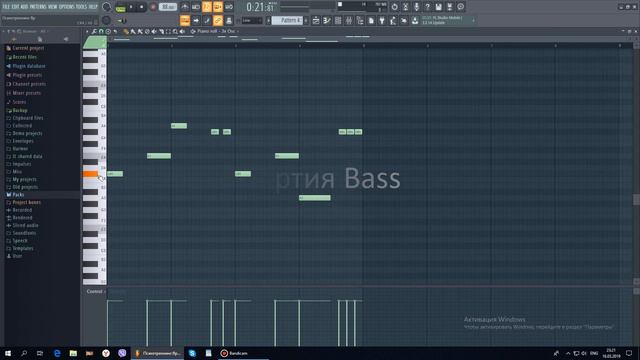Select the piano roll playback speaker tool

[x=182, y=31]
